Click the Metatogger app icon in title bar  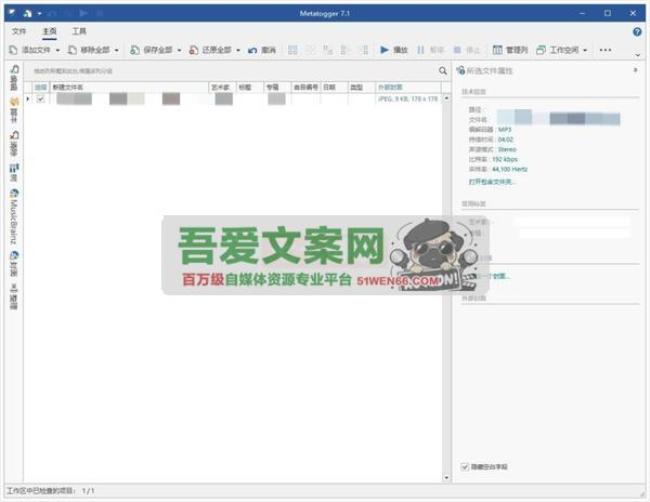click(12, 13)
